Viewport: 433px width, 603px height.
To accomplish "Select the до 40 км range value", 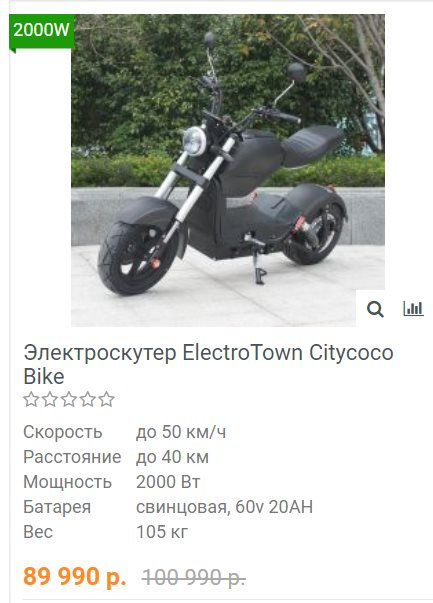I will tap(172, 457).
